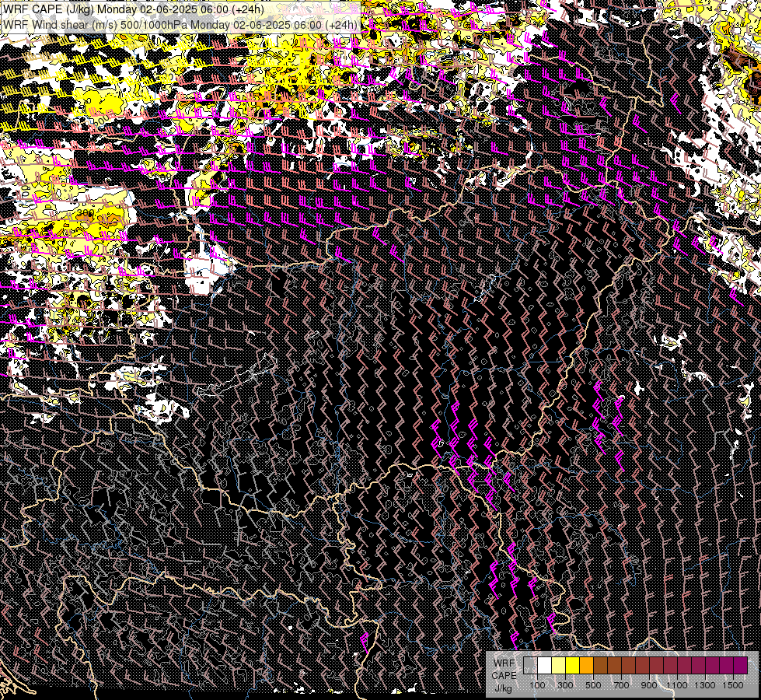The width and height of the screenshot is (761, 700).
Task: Click the 1100 tick label in the legend
Action: pyautogui.click(x=677, y=685)
